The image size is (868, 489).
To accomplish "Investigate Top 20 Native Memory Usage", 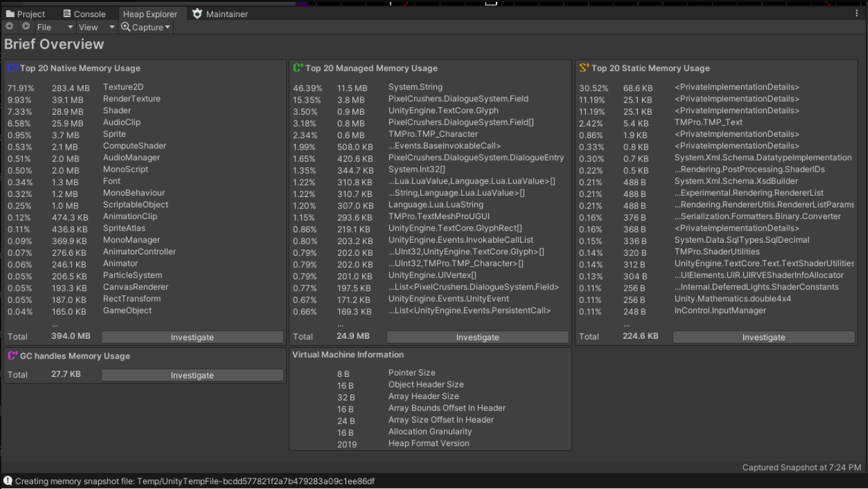I will click(x=192, y=338).
